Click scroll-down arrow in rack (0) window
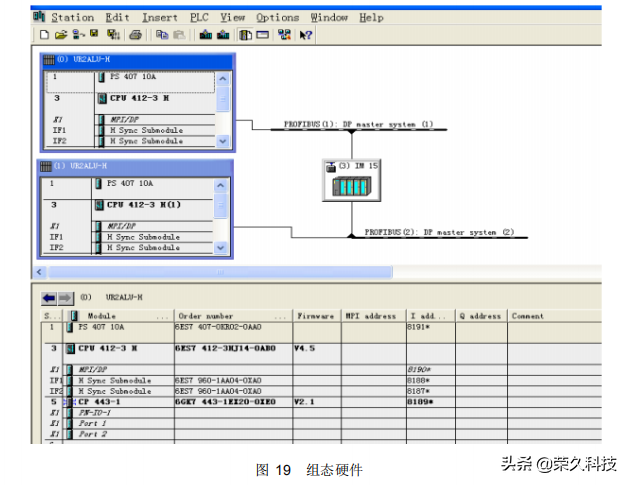 click(223, 141)
